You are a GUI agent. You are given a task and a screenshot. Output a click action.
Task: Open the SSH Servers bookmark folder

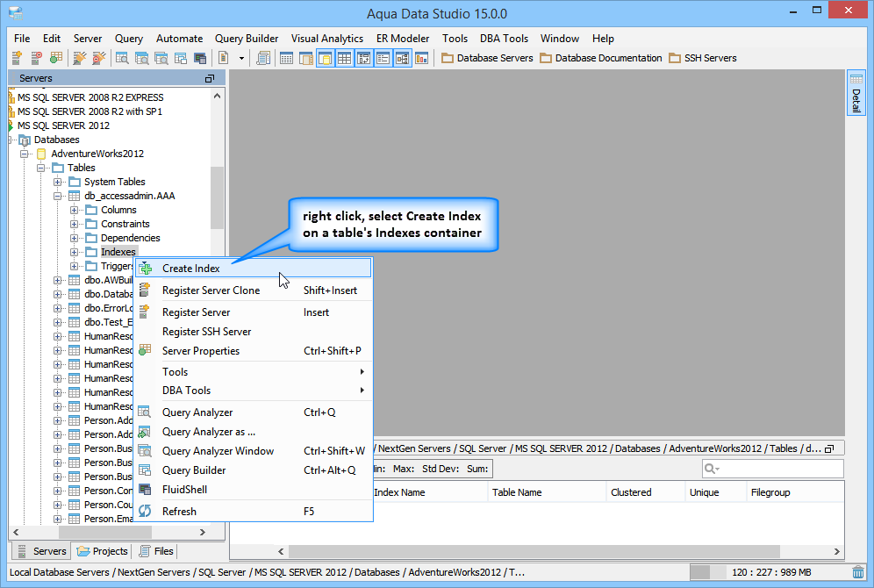tap(703, 58)
